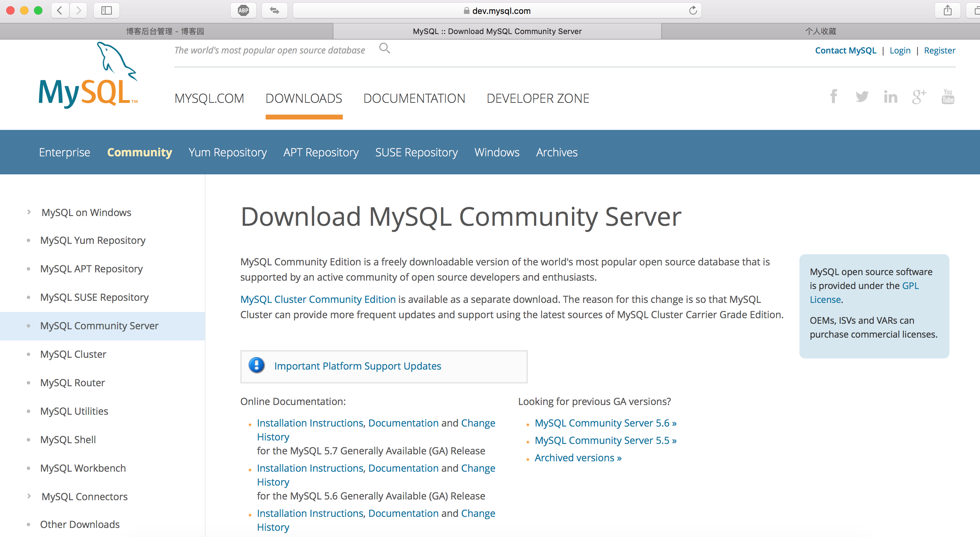This screenshot has height=537, width=980.
Task: Click the Safari back arrow button
Action: point(60,10)
